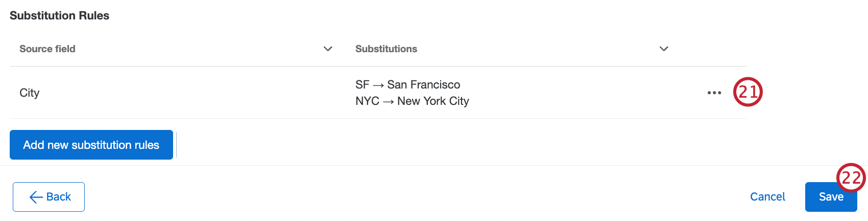Viewport: 868px width, 221px height.
Task: Click the left arrow icon in Back button
Action: point(36,197)
